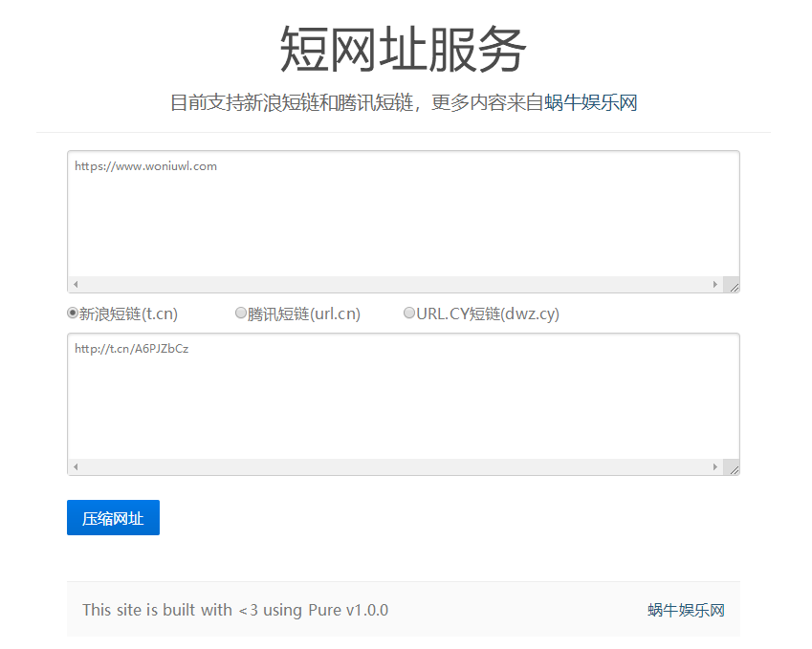Select the URL.CY短链(dwz.cy) radio button
Screen dimensions: 812x649
[409, 312]
